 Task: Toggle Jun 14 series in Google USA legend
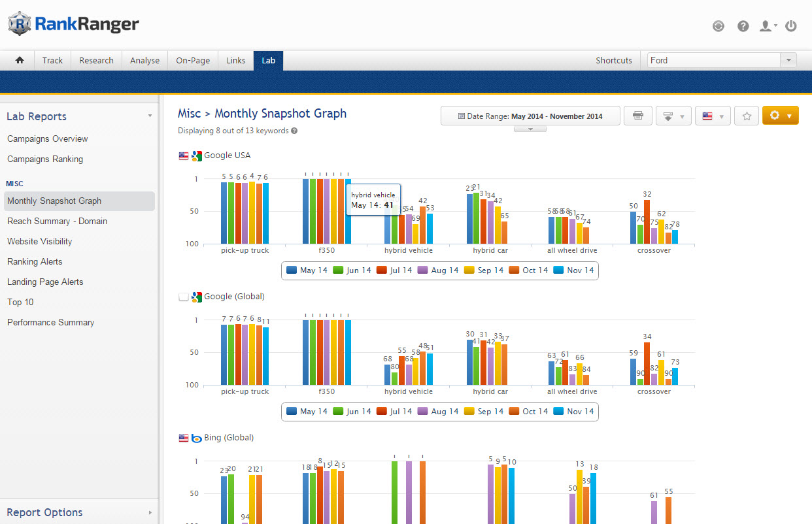(352, 270)
